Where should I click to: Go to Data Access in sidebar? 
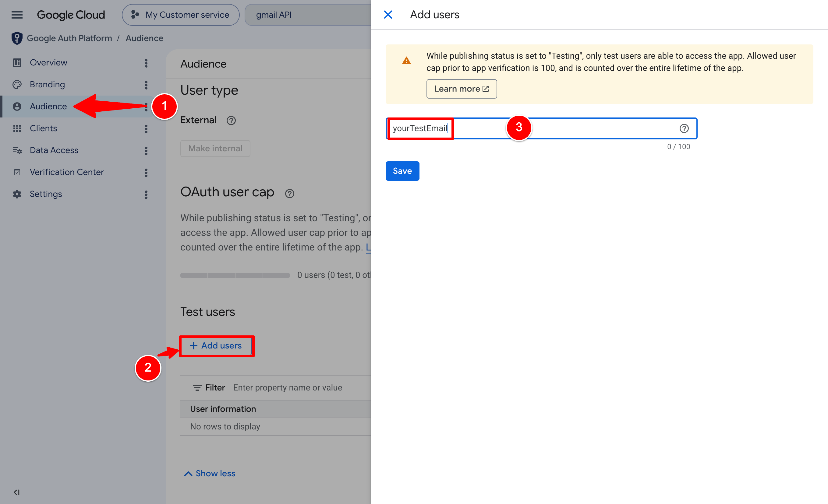(x=54, y=150)
